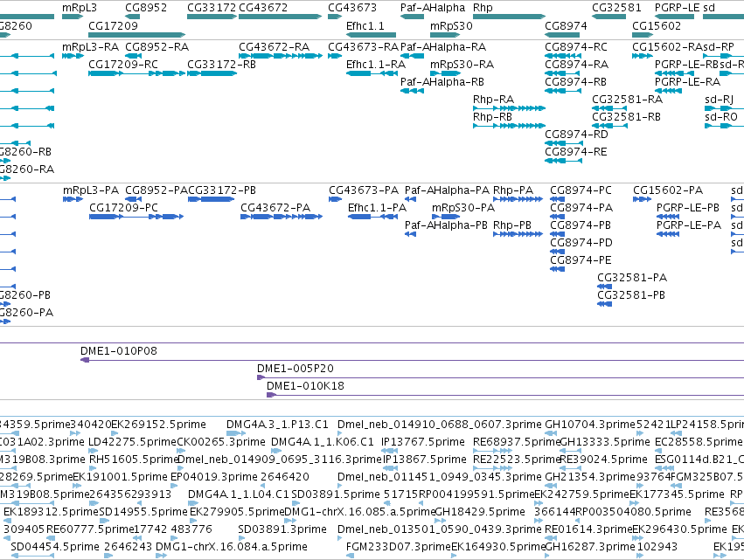Select the DMG4A3_1.P13.C1 EST label
Viewport: 744px width, 560px height.
277,425
